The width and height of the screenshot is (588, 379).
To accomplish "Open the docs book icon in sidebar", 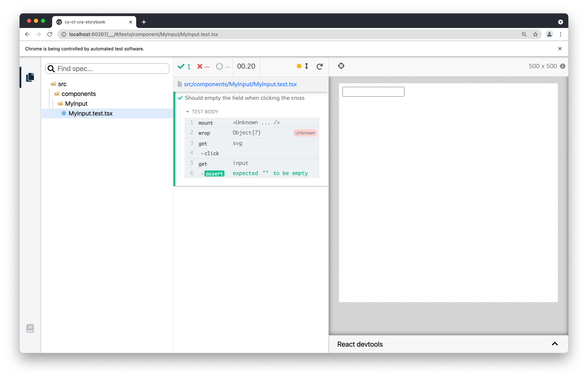I will click(30, 328).
